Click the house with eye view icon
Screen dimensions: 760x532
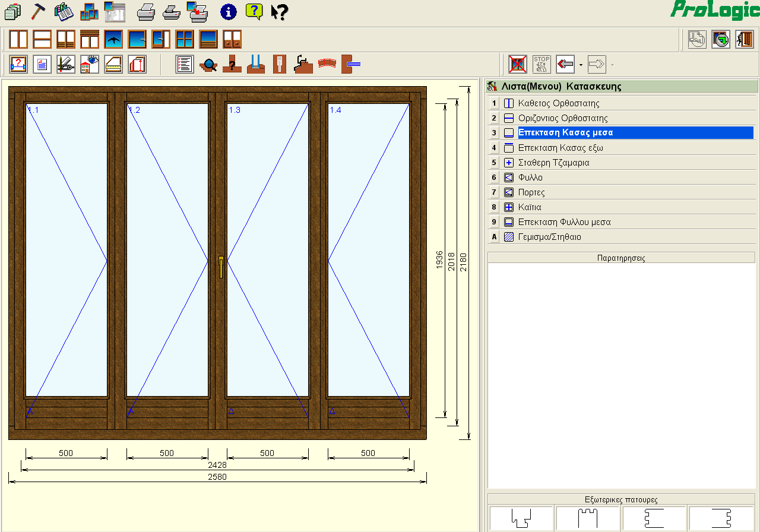tap(90, 64)
